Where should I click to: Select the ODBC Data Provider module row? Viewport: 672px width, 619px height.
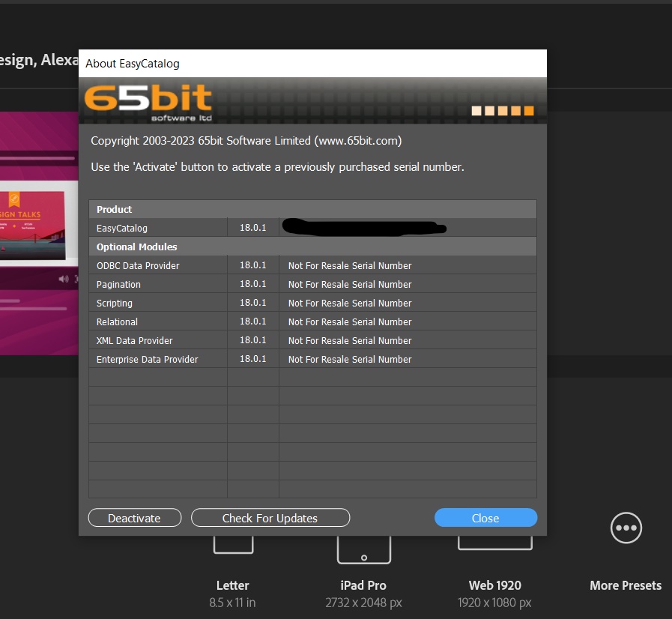[157, 265]
